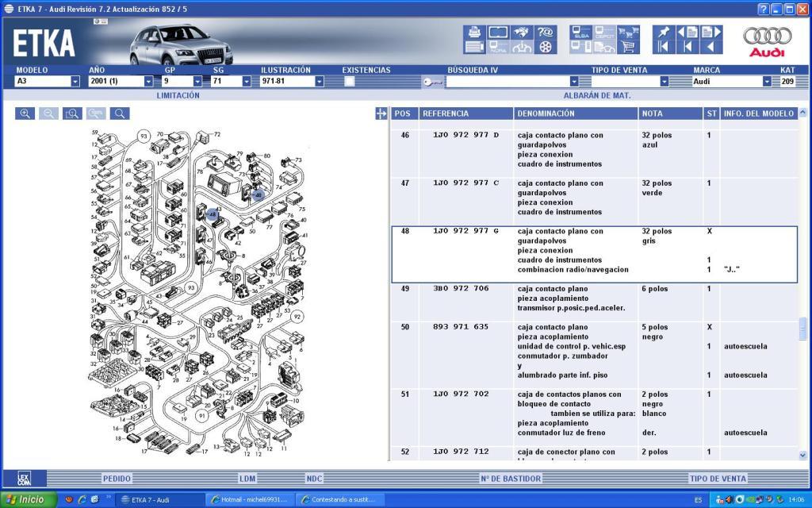The width and height of the screenshot is (812, 508).
Task: Click the film reel icon
Action: [546, 47]
